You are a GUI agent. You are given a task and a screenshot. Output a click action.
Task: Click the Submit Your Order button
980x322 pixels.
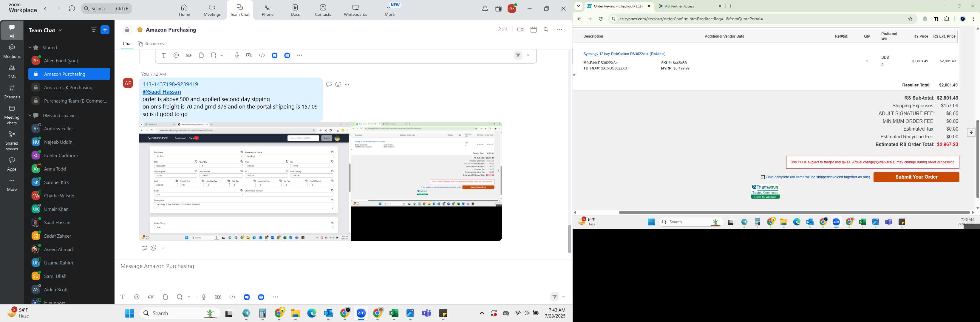(916, 177)
